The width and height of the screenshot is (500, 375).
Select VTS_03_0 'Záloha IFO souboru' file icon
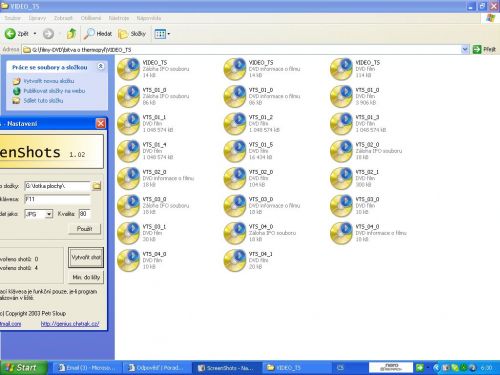pos(129,206)
